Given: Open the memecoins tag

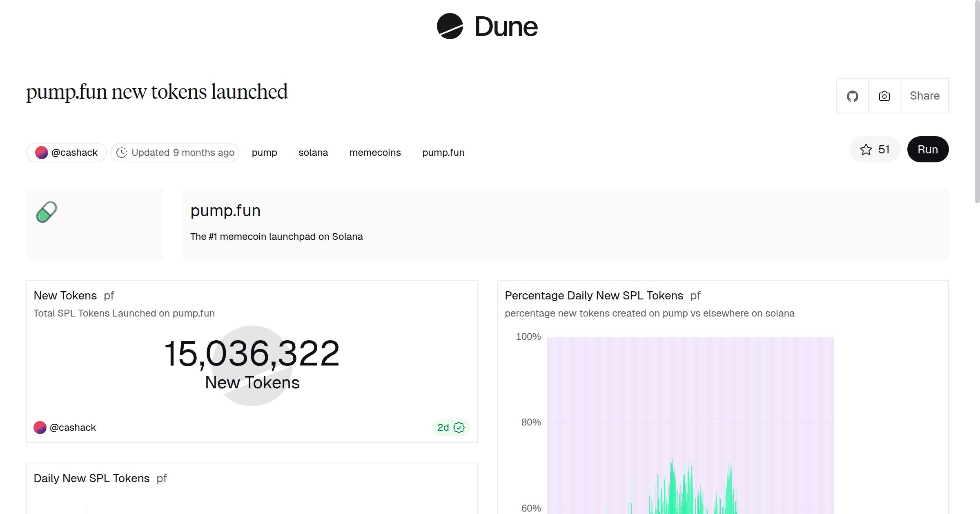Looking at the screenshot, I should pyautogui.click(x=375, y=152).
